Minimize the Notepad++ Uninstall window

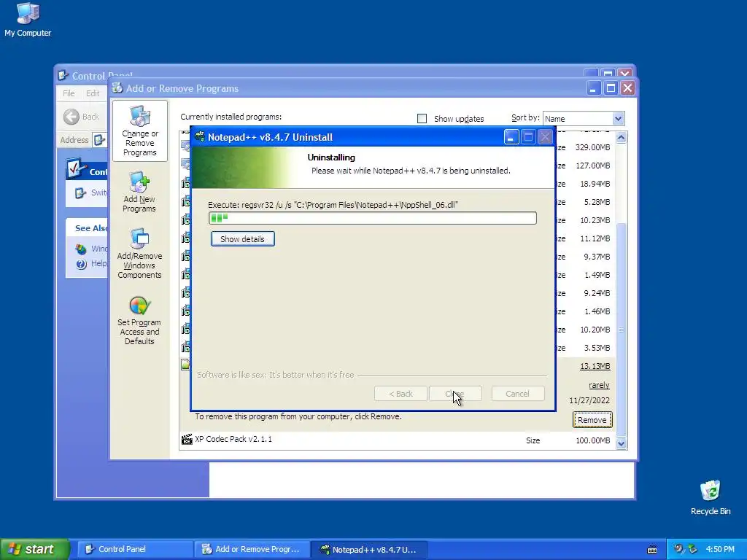(x=511, y=137)
